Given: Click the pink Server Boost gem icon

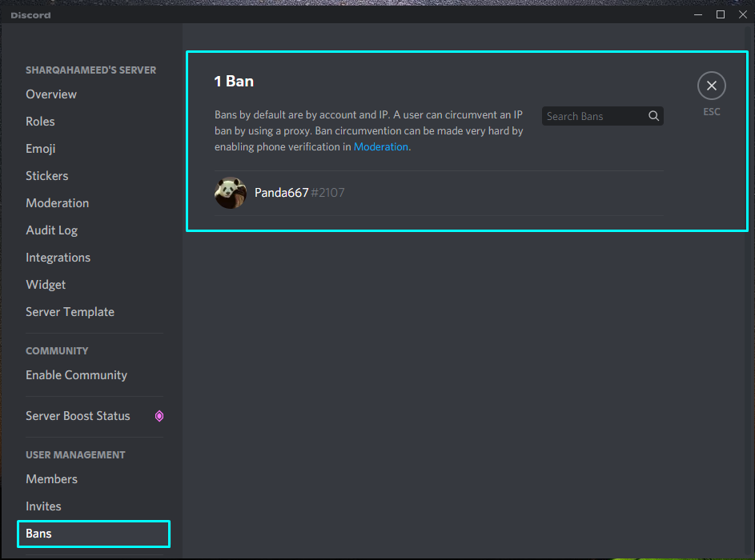Looking at the screenshot, I should coord(159,416).
